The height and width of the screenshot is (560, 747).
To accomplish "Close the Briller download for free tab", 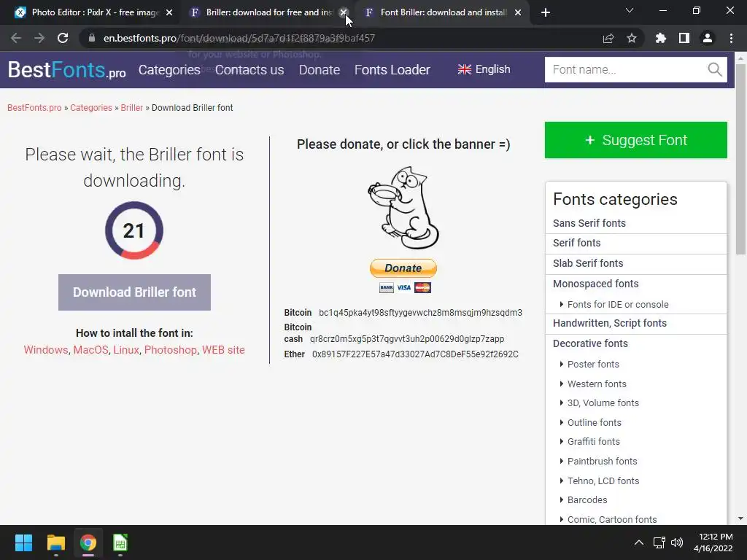I will pos(344,12).
